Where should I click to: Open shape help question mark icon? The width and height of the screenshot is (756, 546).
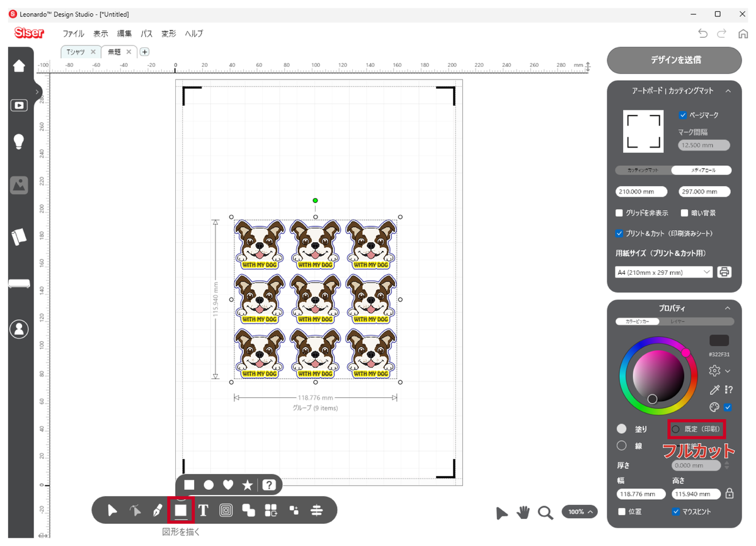[x=269, y=485]
